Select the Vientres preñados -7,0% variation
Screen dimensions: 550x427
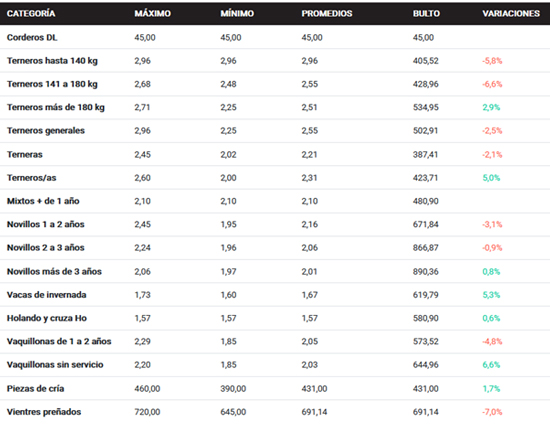point(492,412)
